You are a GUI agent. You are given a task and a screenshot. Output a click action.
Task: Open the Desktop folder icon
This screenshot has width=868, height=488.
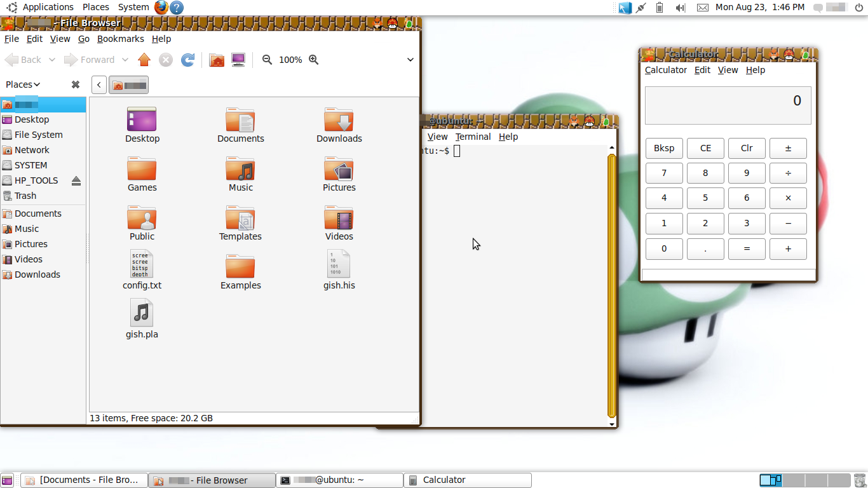click(x=142, y=119)
